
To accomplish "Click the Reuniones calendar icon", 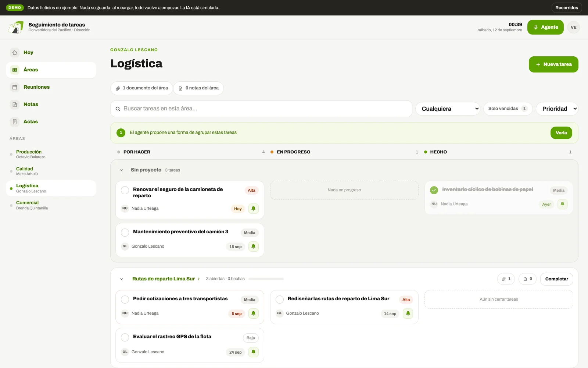I will tap(15, 87).
